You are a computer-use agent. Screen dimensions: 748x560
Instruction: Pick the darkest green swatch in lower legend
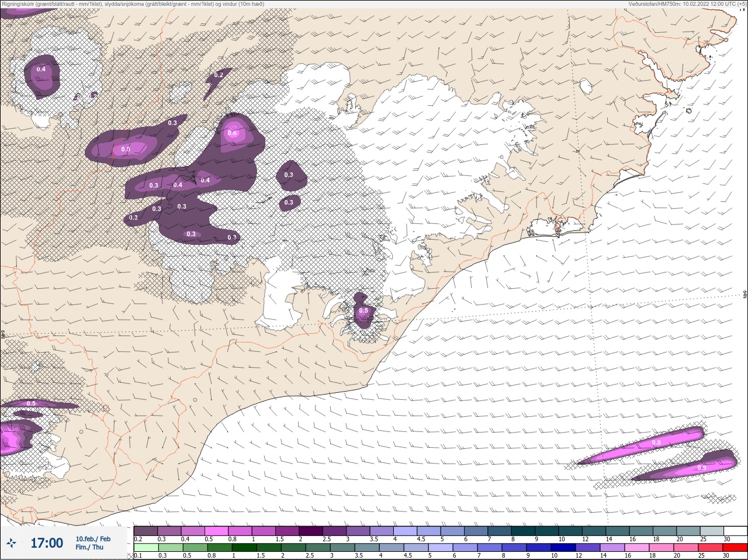tap(244, 548)
